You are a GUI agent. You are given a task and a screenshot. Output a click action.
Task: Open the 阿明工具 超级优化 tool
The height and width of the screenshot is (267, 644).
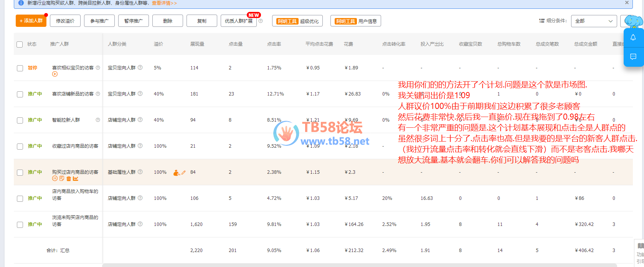coord(297,21)
